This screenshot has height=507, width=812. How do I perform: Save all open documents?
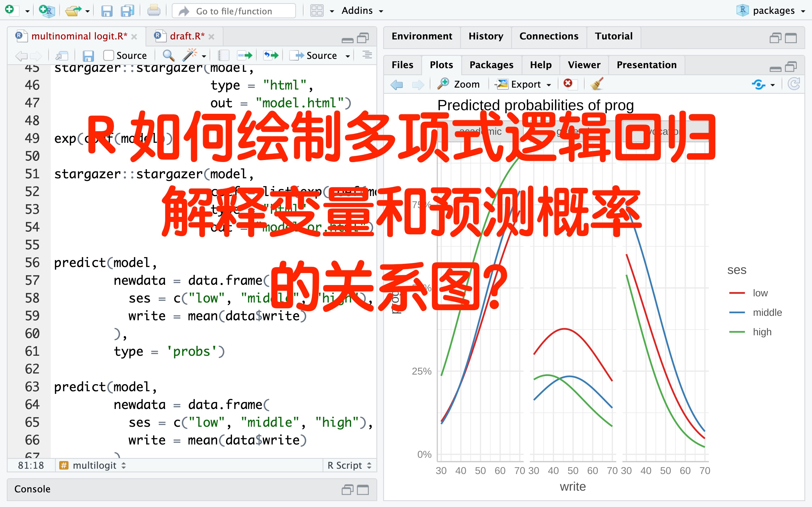pyautogui.click(x=127, y=10)
